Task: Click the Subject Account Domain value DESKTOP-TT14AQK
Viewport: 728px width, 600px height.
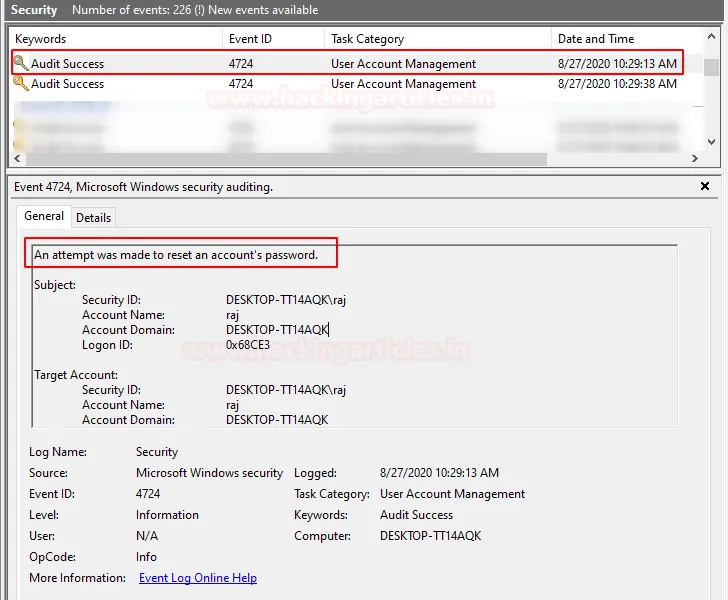Action: click(277, 330)
